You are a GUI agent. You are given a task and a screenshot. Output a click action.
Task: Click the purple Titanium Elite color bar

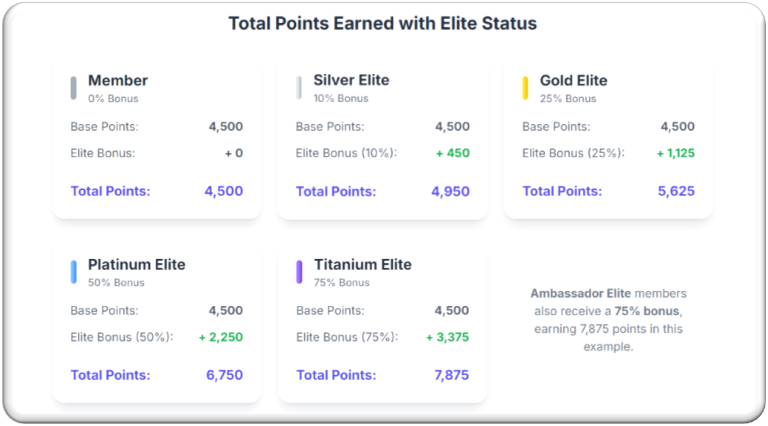(300, 272)
